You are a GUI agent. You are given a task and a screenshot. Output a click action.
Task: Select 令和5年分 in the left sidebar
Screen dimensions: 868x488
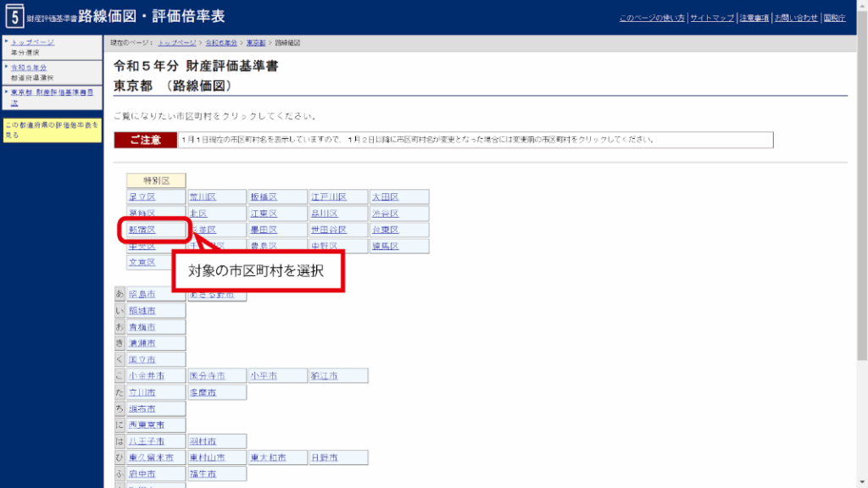click(x=29, y=66)
